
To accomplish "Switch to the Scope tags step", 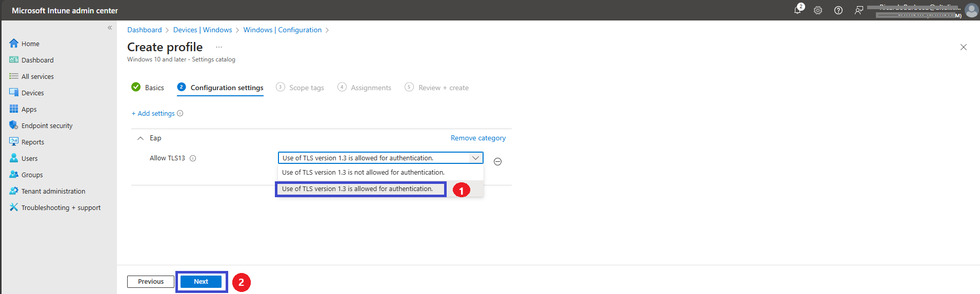I will (300, 88).
